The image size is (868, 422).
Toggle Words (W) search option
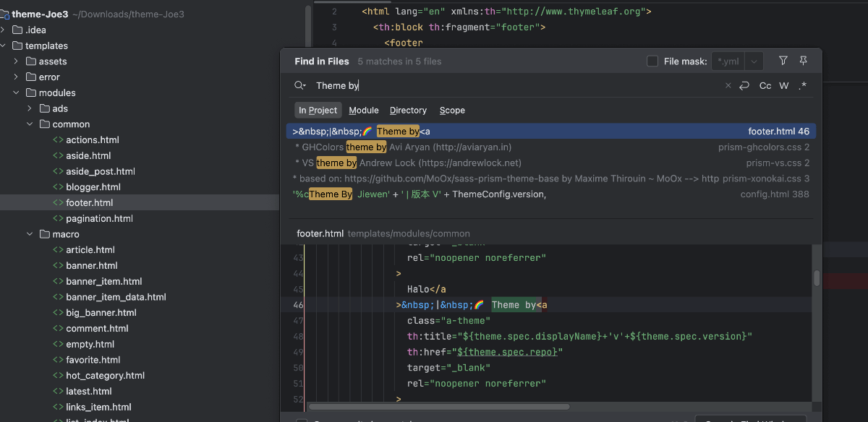pyautogui.click(x=784, y=86)
